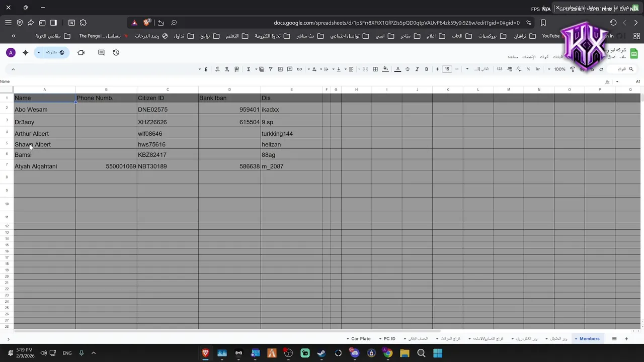The height and width of the screenshot is (362, 644).
Task: Open the Share button dropdown arrow
Action: point(39,52)
